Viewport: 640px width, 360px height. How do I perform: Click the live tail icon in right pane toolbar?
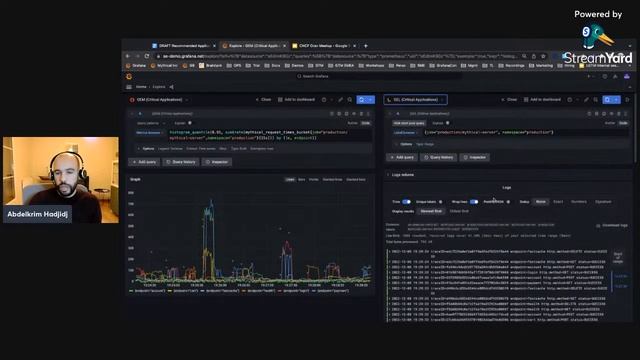click(627, 100)
